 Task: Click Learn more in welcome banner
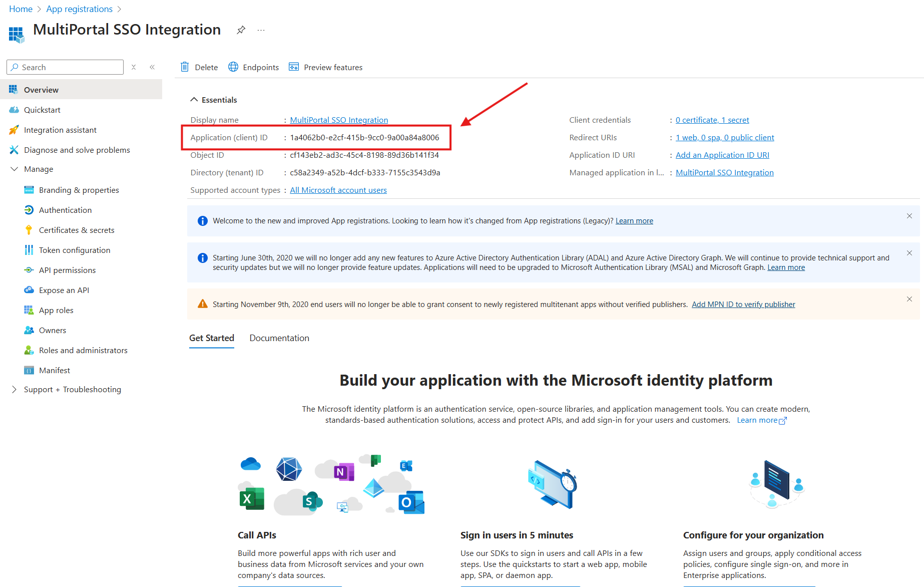click(x=634, y=221)
